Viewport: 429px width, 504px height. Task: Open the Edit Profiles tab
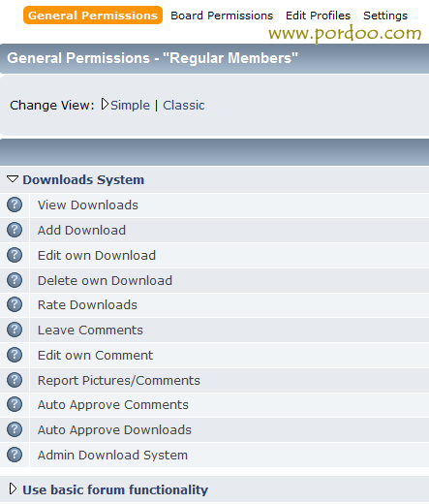coord(318,16)
